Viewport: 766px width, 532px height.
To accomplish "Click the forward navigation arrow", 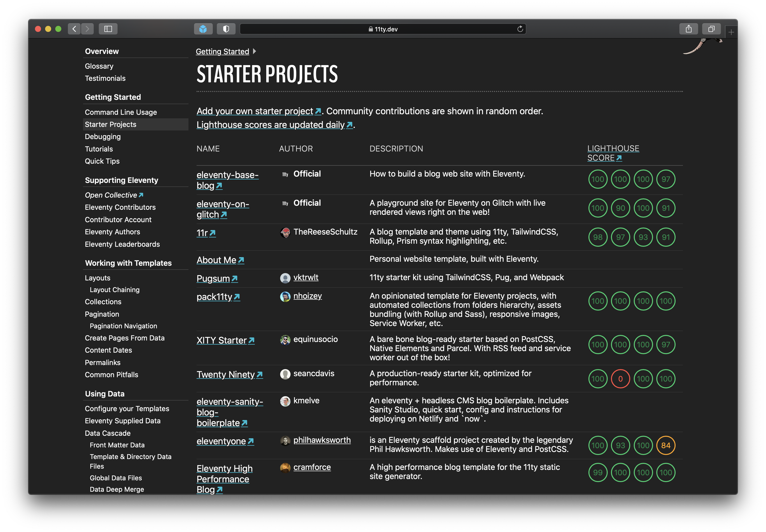I will (87, 29).
